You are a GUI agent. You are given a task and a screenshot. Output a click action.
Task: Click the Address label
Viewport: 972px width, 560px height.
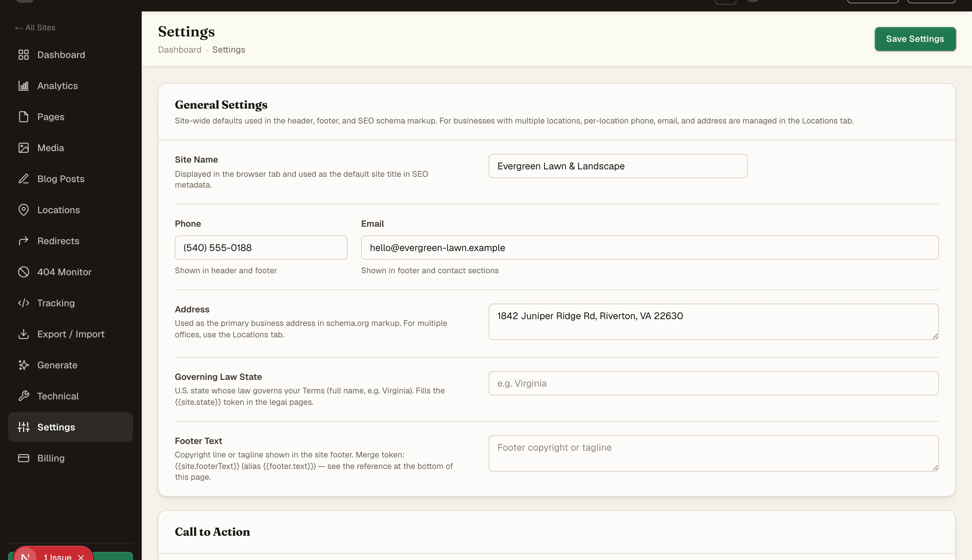192,309
